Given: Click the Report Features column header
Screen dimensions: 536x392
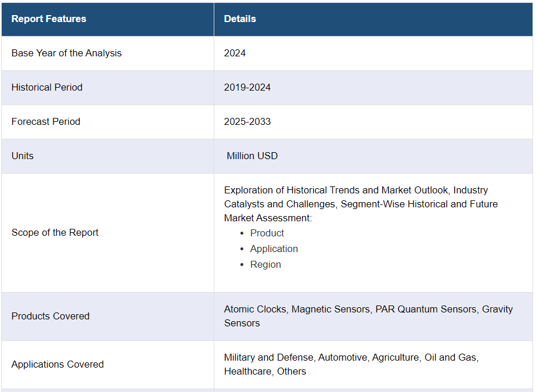Looking at the screenshot, I should pyautogui.click(x=49, y=19).
